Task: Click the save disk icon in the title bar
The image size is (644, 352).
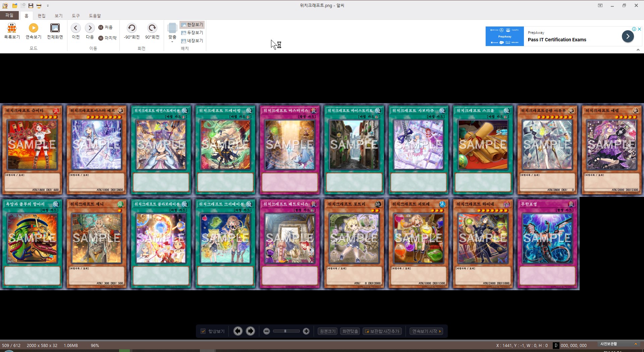Action: 31,6
